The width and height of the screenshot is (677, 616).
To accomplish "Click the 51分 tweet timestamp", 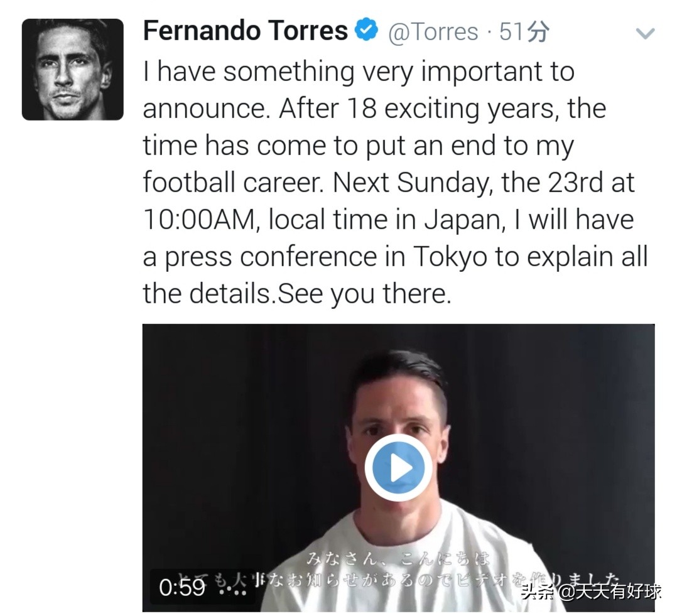I will point(524,31).
